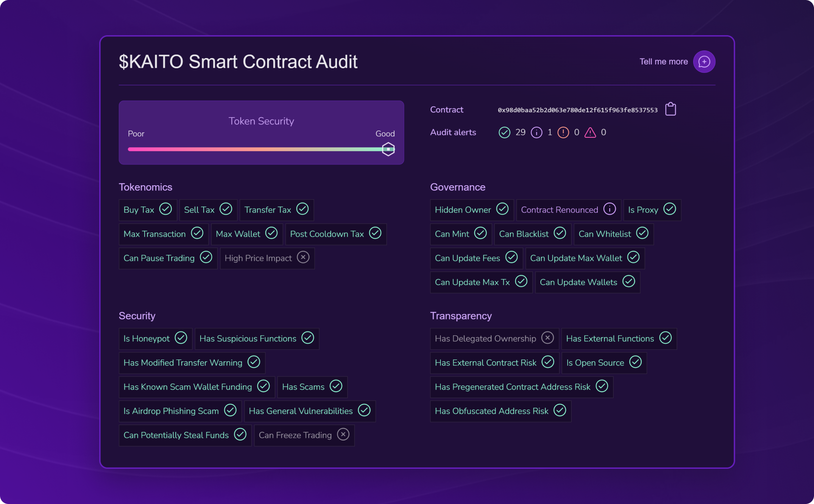Viewport: 814px width, 504px height.
Task: Click the X icon on Has Delegated Ownership
Action: click(x=547, y=338)
